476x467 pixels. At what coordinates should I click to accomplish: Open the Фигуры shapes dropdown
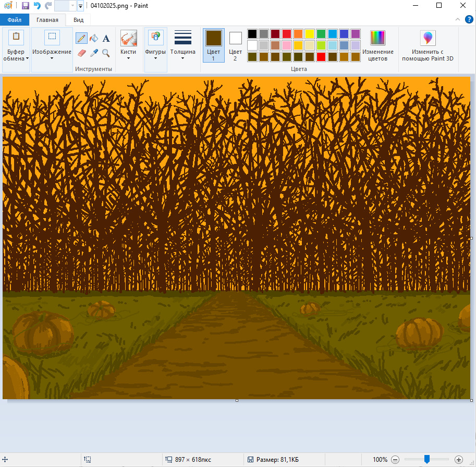[x=155, y=45]
